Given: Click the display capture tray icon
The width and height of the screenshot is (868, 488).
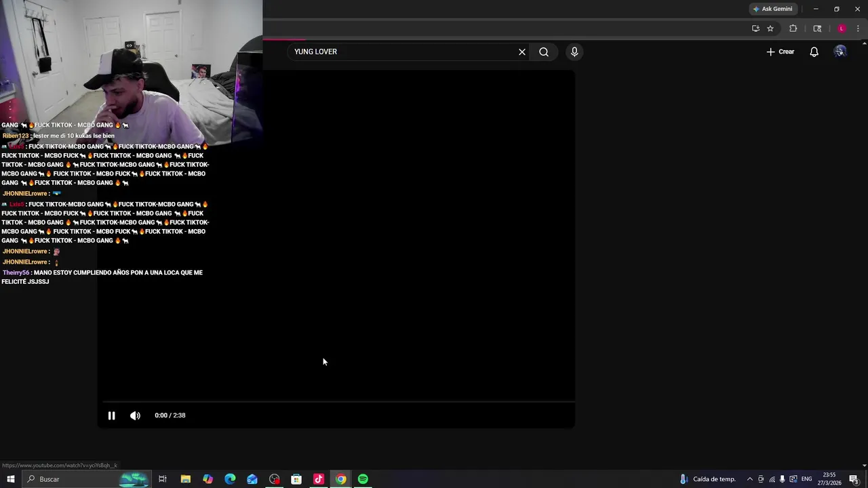Looking at the screenshot, I should click(x=793, y=479).
